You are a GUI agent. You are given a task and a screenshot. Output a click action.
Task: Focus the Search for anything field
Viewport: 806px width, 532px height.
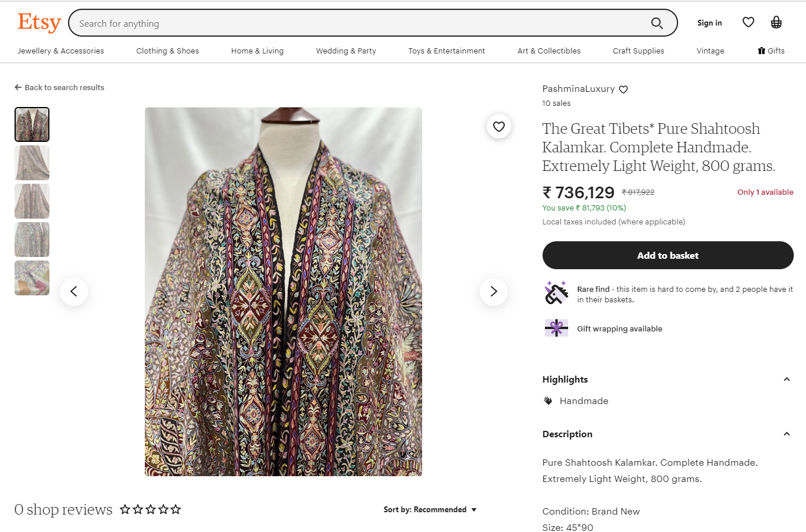[x=361, y=23]
